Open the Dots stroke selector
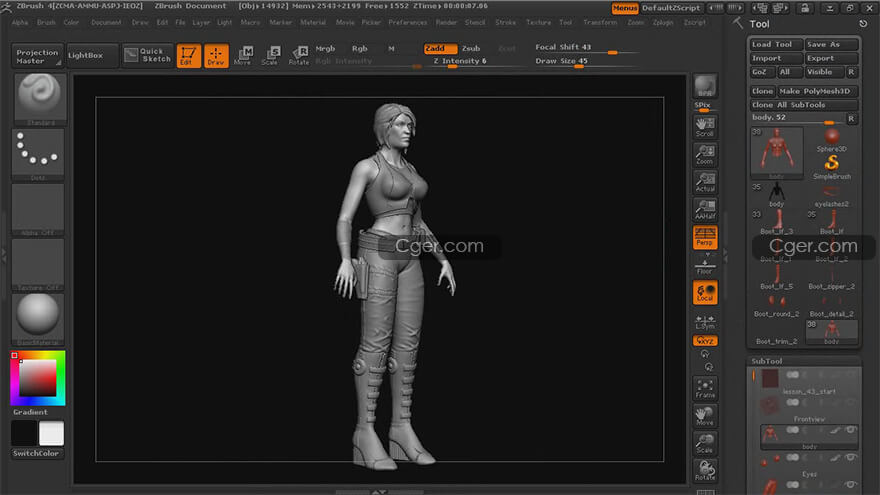Viewport: 880px width, 495px height. [38, 154]
